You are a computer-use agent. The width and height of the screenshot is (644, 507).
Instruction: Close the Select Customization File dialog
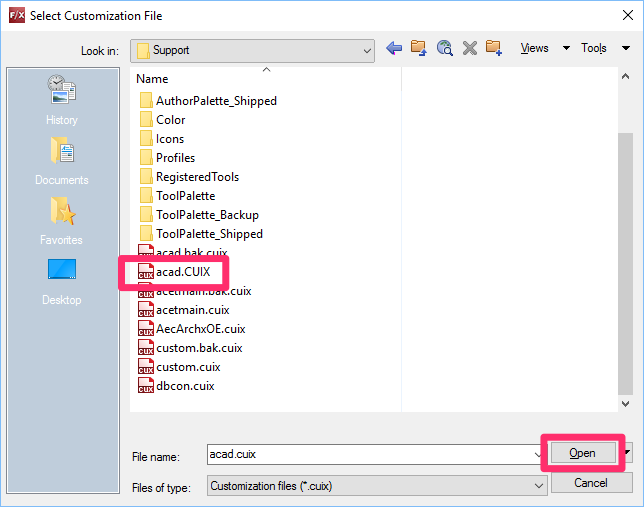coord(628,16)
